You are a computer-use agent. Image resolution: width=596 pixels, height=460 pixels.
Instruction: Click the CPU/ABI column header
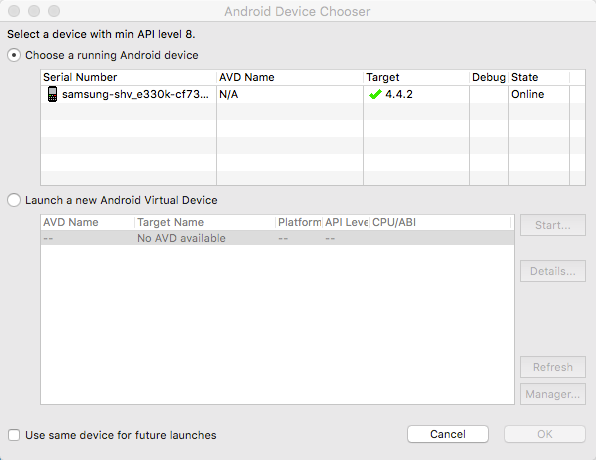click(440, 222)
